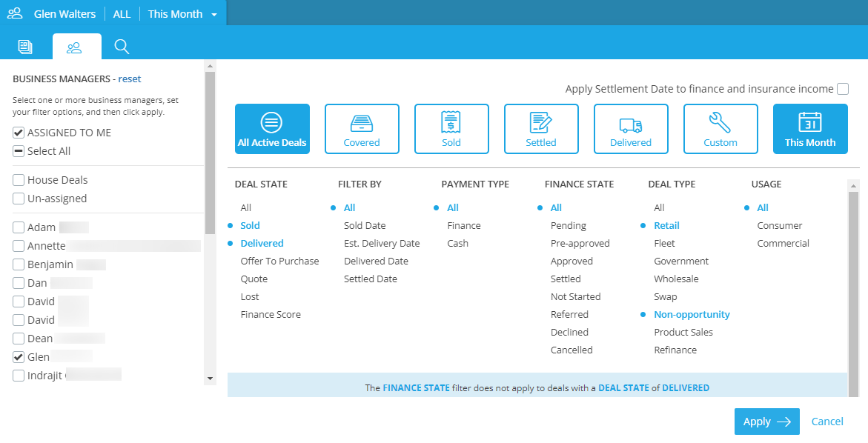Select Wholesale deal type
868x443 pixels.
[x=677, y=279]
